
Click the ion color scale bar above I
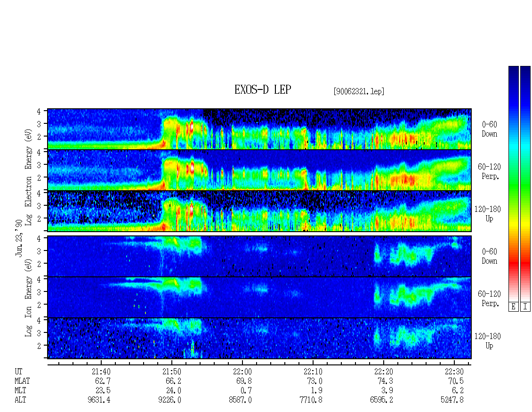click(x=525, y=184)
